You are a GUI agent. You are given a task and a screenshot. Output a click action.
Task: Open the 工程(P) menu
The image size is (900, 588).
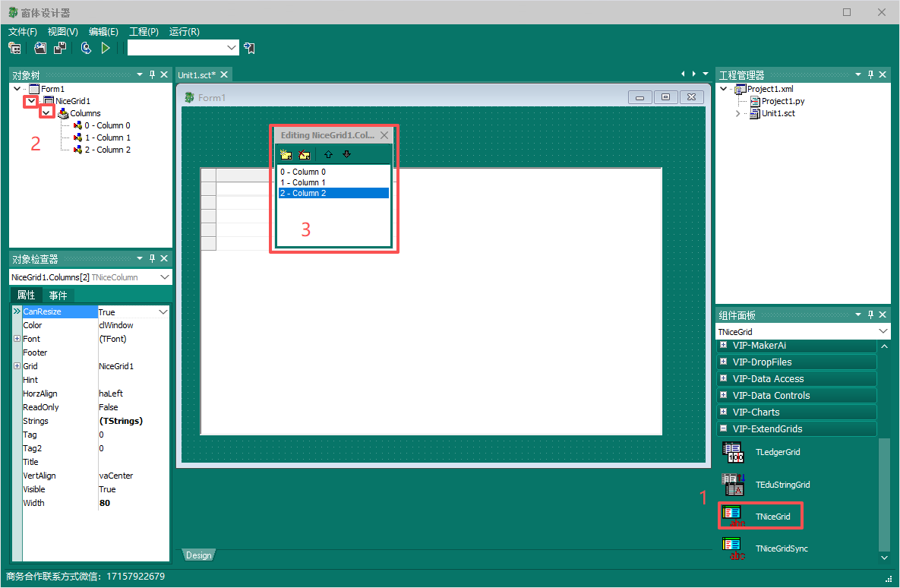click(x=144, y=32)
